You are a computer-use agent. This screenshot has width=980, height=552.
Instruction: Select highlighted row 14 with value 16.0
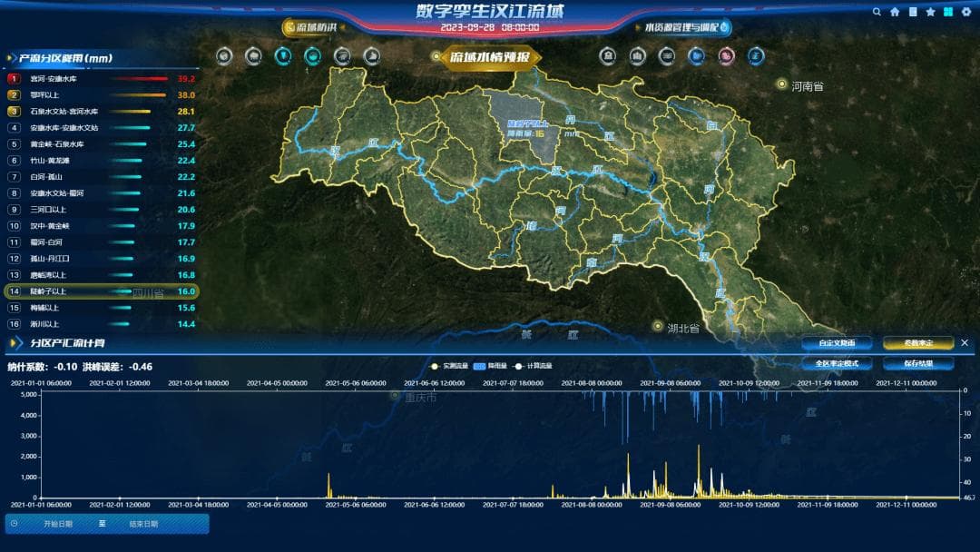point(102,291)
